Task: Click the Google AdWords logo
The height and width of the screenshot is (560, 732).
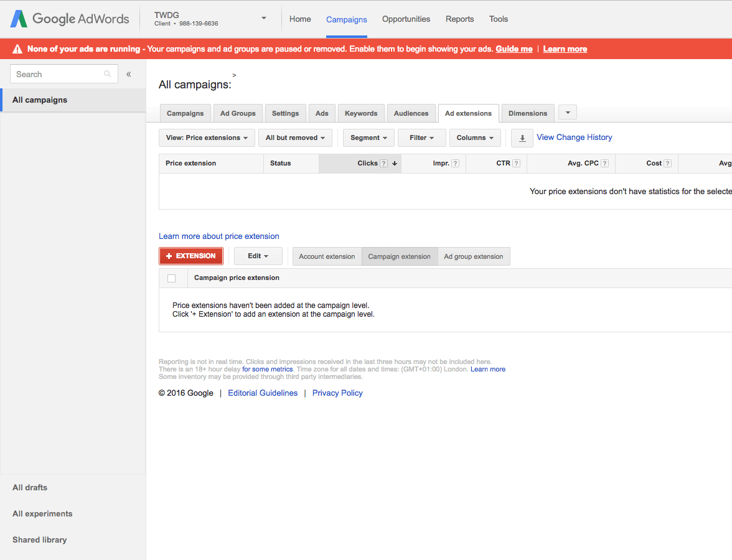Action: (x=70, y=19)
